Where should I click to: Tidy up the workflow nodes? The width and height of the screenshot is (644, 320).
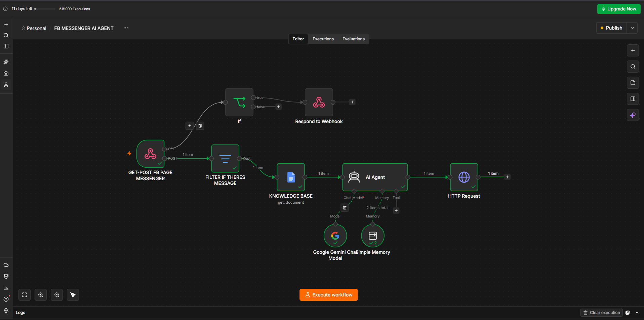pos(73,295)
